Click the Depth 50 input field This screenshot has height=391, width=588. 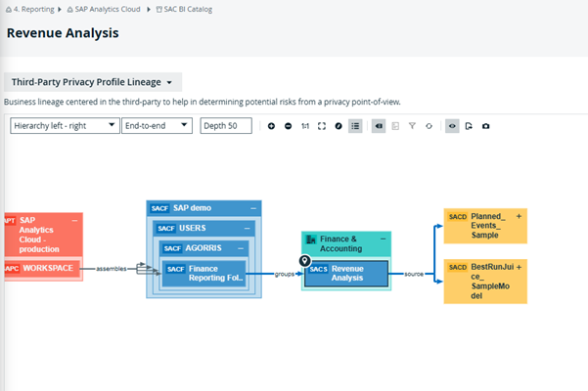(x=226, y=126)
